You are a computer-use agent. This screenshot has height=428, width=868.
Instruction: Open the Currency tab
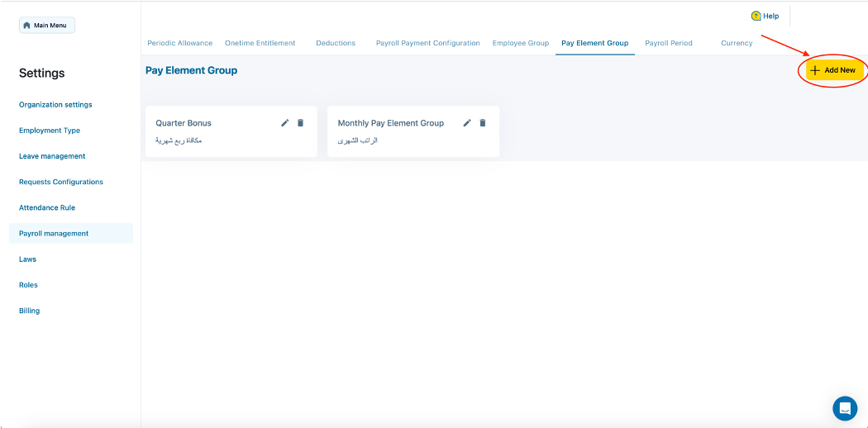(737, 43)
